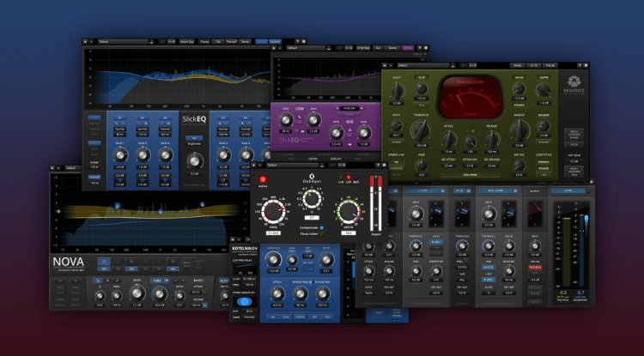This screenshot has width=644, height=356.
Task: Select the L/R channel mode in DeEdger
Action: [x=349, y=178]
